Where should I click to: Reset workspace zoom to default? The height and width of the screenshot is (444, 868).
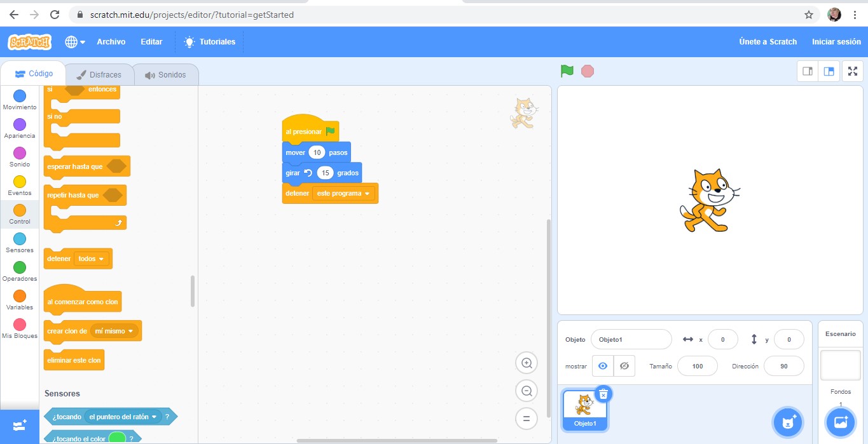[x=527, y=419]
